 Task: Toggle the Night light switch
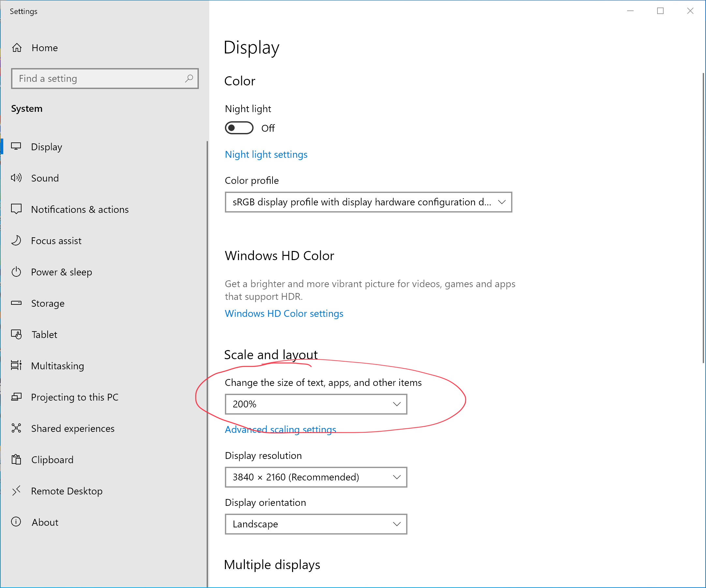point(239,128)
